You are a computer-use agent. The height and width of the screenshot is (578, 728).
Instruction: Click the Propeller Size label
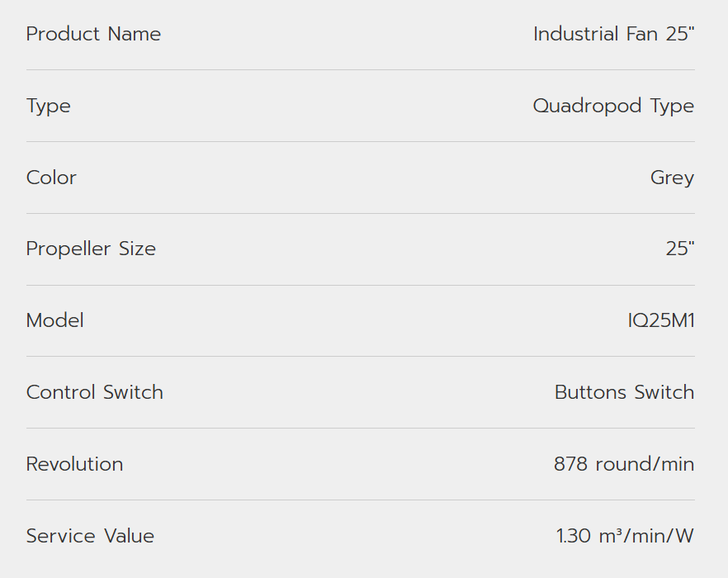pyautogui.click(x=91, y=249)
